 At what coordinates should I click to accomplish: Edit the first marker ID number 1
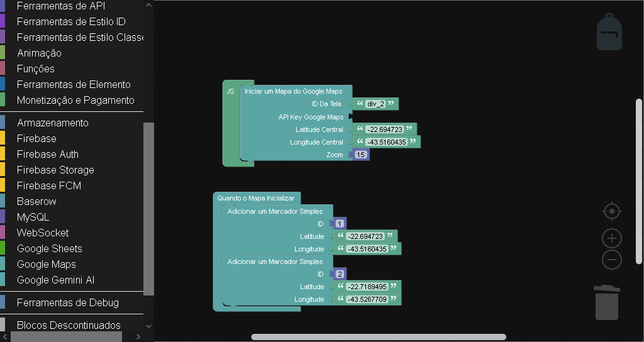[340, 223]
